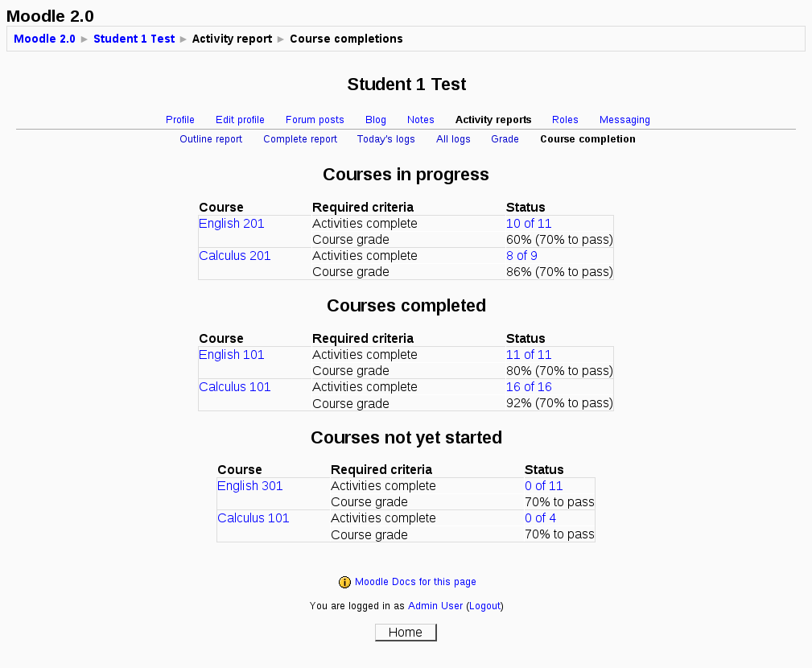Open the Admin User profile link
The image size is (812, 668).
coord(435,606)
